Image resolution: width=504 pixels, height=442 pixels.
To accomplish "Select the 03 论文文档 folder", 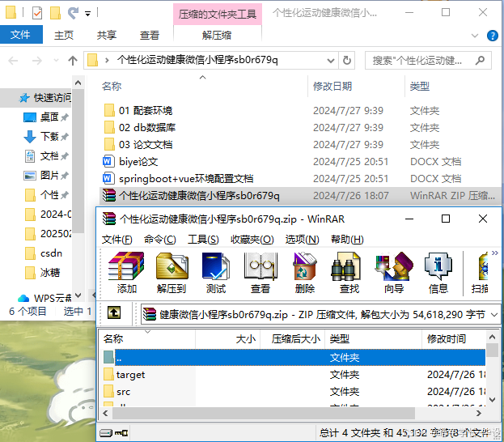I will point(146,144).
